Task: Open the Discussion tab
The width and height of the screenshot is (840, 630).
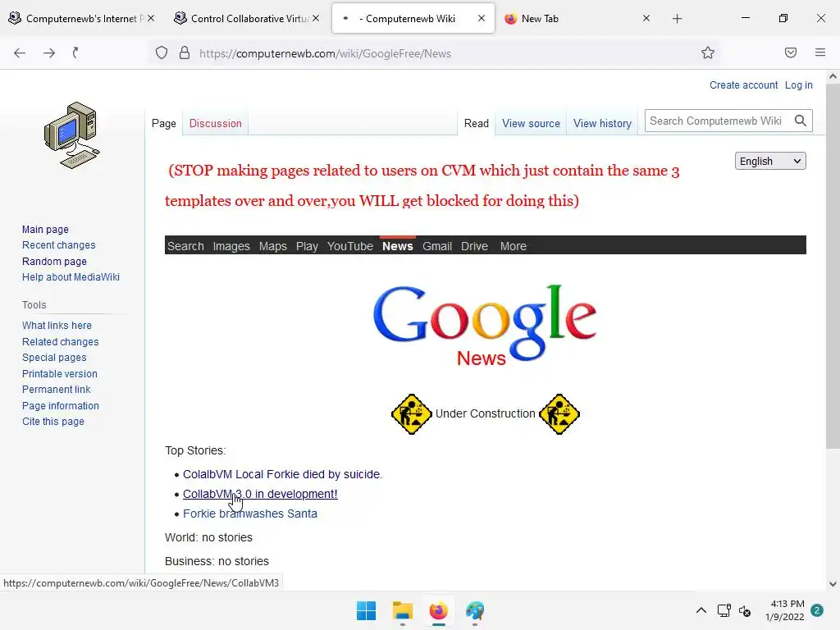Action: click(x=216, y=123)
